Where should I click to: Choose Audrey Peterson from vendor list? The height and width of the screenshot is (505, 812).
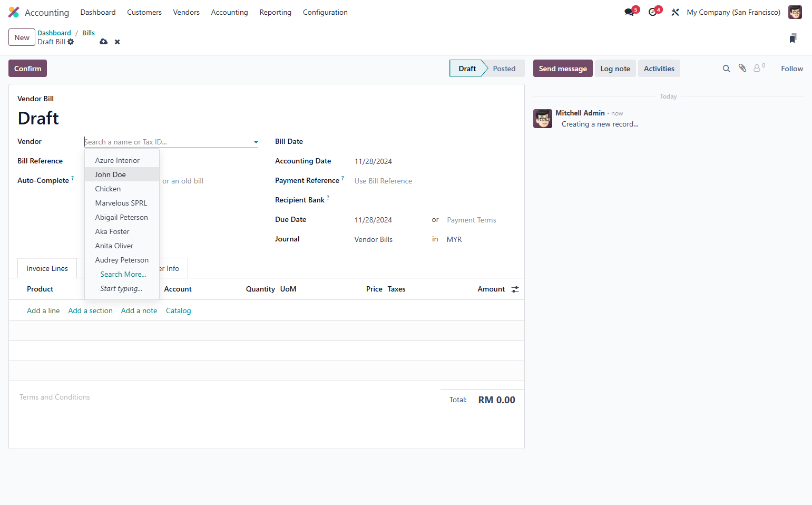pos(122,260)
